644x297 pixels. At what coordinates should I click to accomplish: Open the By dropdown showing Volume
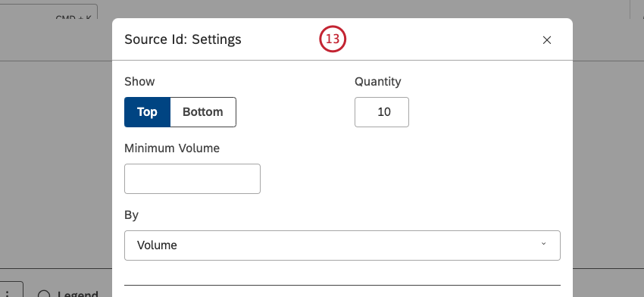(x=342, y=245)
